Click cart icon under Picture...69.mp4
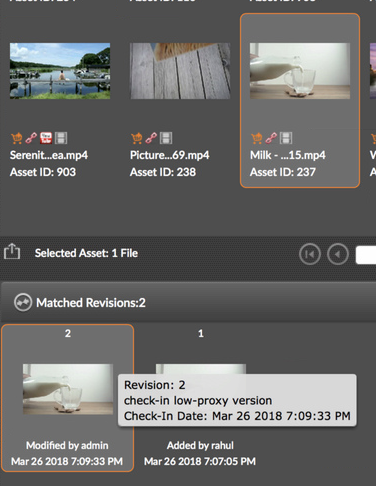 (136, 138)
